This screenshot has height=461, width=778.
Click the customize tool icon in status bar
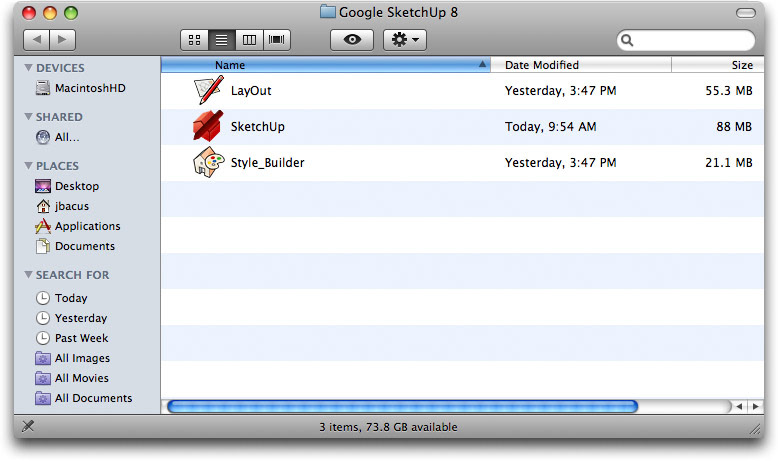tap(28, 426)
